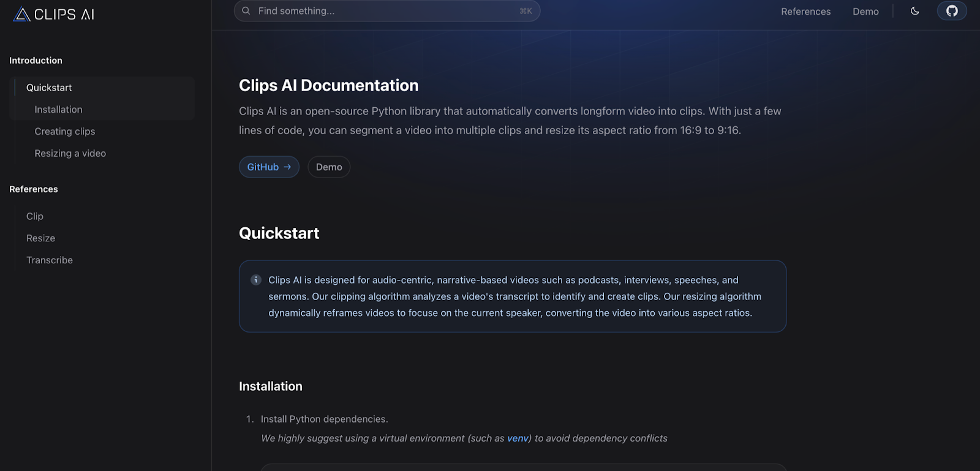The height and width of the screenshot is (471, 980).
Task: Click the Clips AI logo
Action: click(x=54, y=14)
